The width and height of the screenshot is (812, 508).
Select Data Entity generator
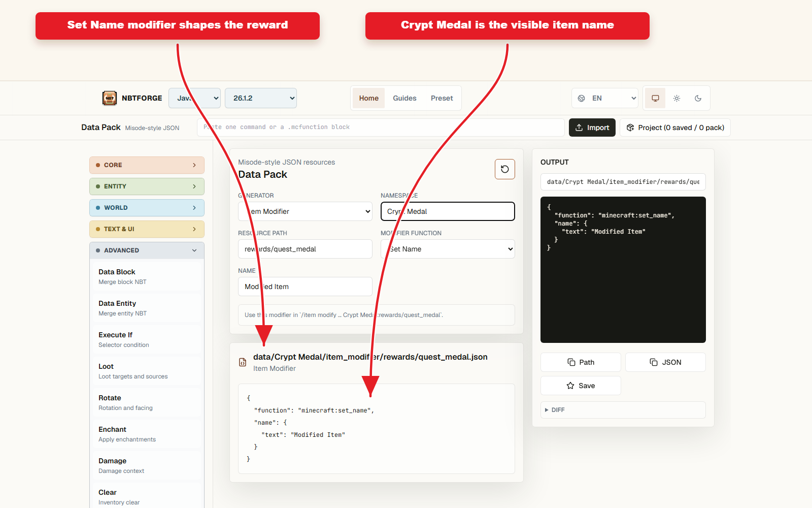(147, 308)
